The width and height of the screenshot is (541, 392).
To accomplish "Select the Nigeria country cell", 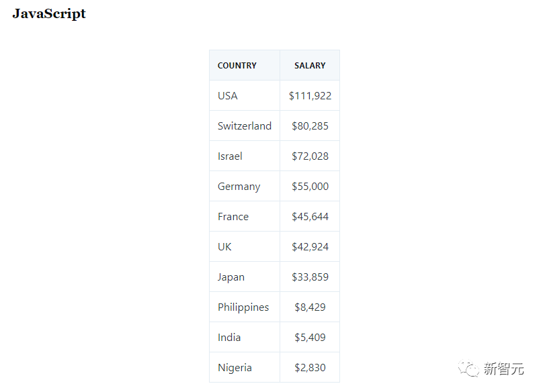I will click(x=235, y=368).
